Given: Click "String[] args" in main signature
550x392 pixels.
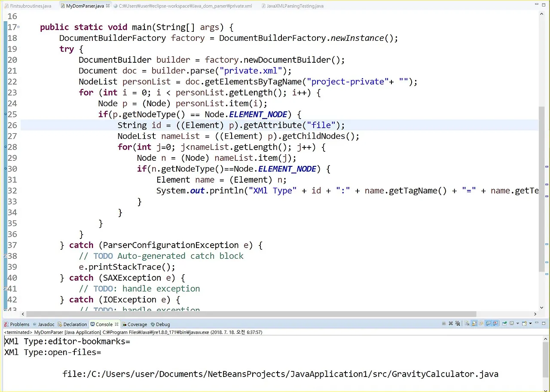Looking at the screenshot, I should pyautogui.click(x=188, y=27).
